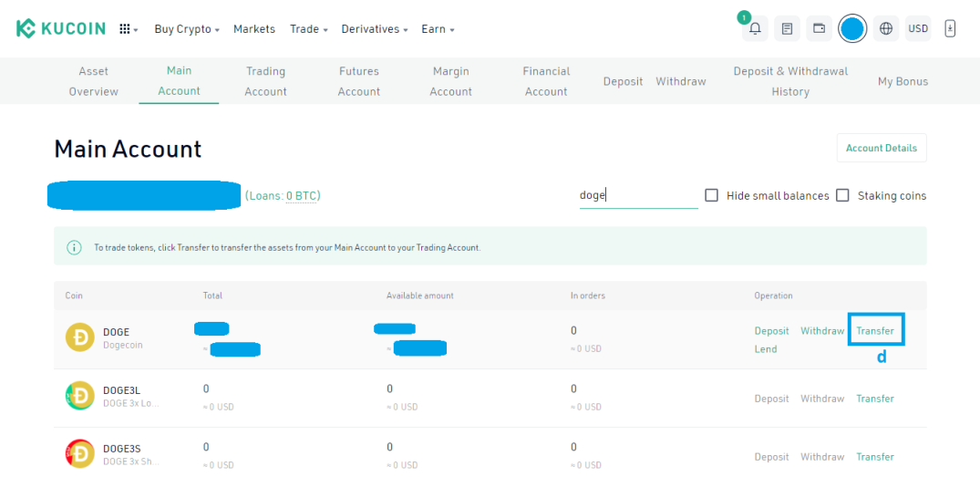Click the Loans: 0 BTC link
Image resolution: width=980 pixels, height=477 pixels.
283,196
